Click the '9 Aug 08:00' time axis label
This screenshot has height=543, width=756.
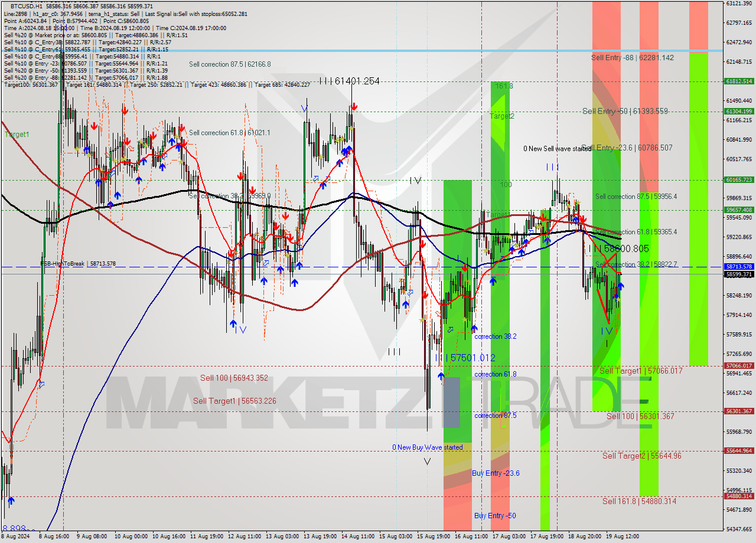pos(93,537)
